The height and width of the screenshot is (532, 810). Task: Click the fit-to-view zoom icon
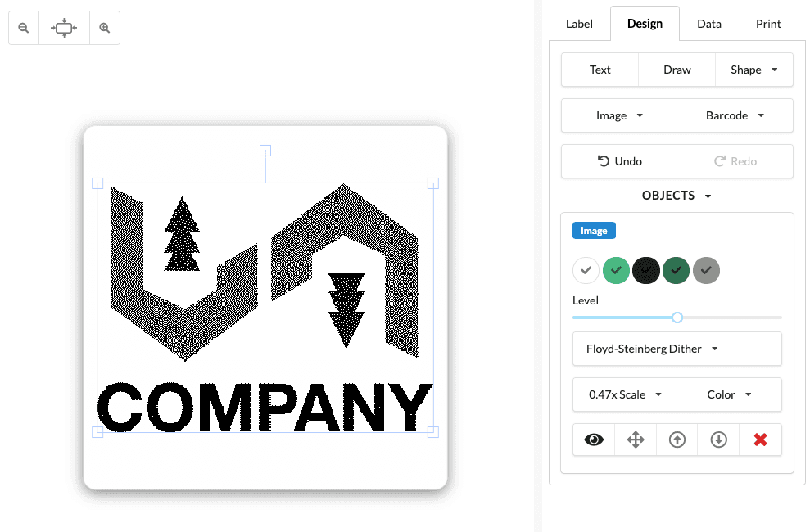click(x=64, y=28)
